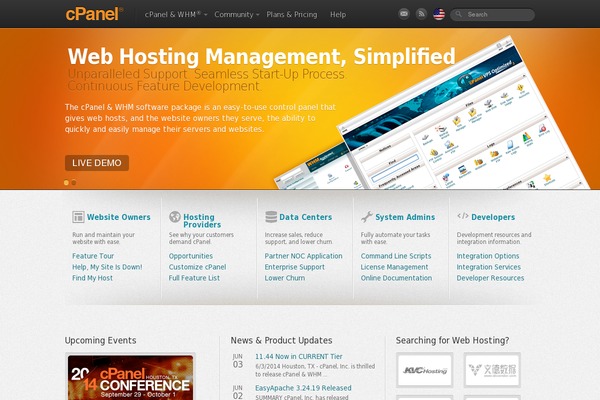600x400 pixels.
Task: Open the Data Centers heading link
Action: pos(305,217)
